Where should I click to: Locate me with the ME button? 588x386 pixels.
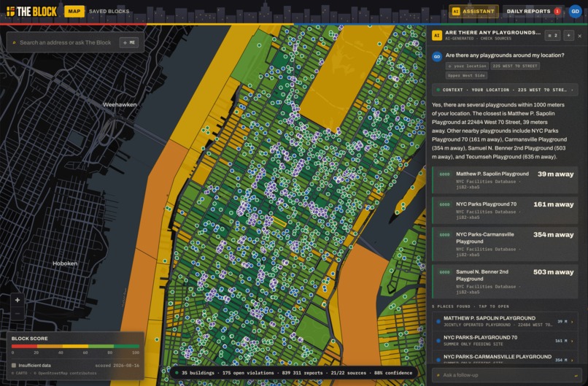click(128, 42)
